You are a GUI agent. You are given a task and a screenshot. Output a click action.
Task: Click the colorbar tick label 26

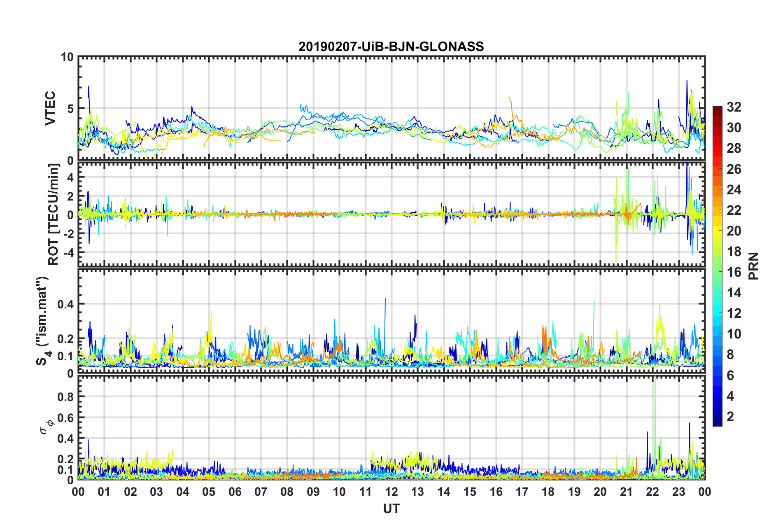coord(734,169)
